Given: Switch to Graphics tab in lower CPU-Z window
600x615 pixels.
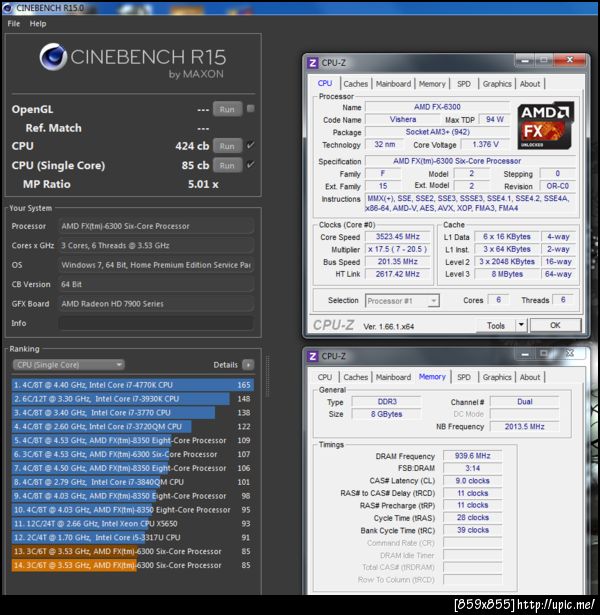Looking at the screenshot, I should coord(497,377).
